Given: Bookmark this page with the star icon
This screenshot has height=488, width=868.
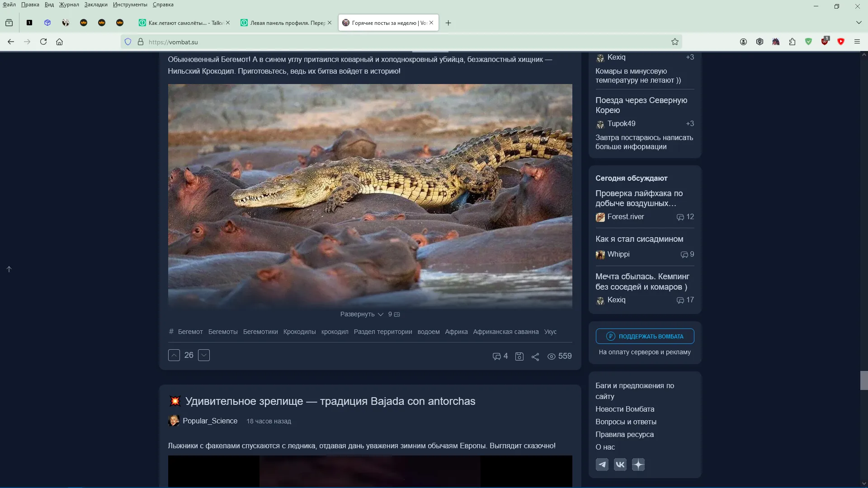Looking at the screenshot, I should [x=675, y=42].
